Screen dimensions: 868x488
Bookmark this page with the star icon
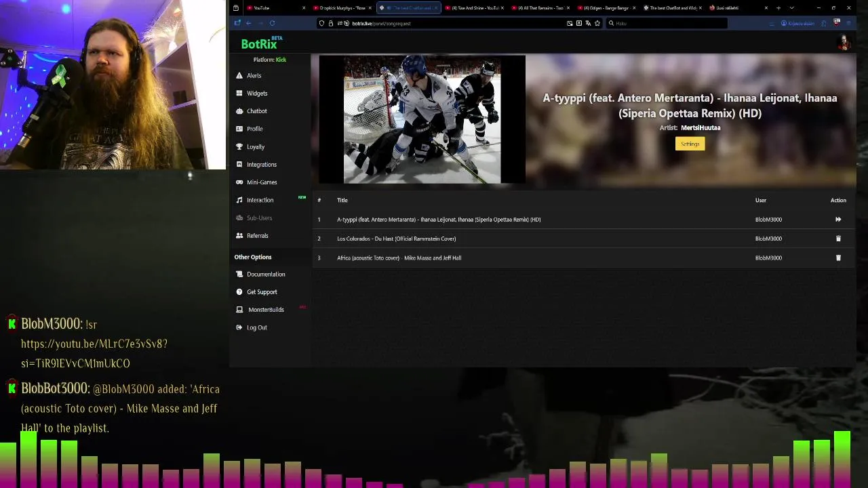click(597, 23)
